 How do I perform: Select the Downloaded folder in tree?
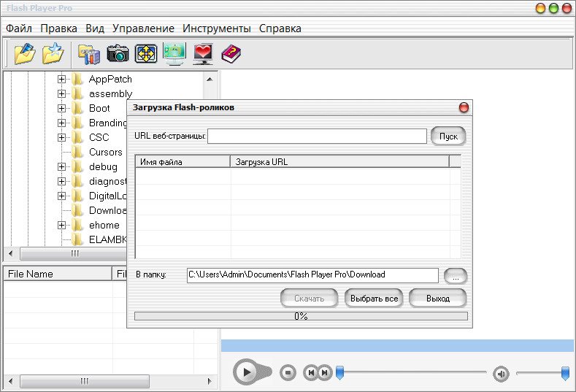click(x=107, y=210)
